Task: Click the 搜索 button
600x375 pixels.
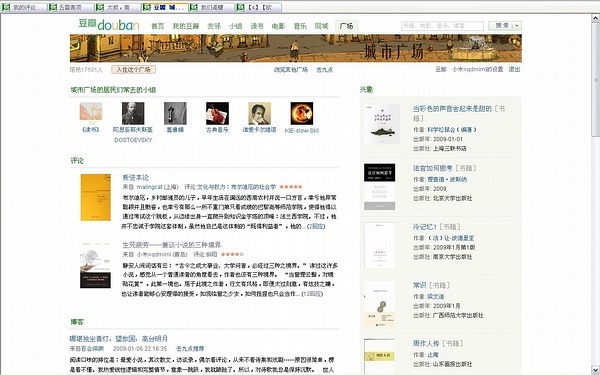Action: 502,26
